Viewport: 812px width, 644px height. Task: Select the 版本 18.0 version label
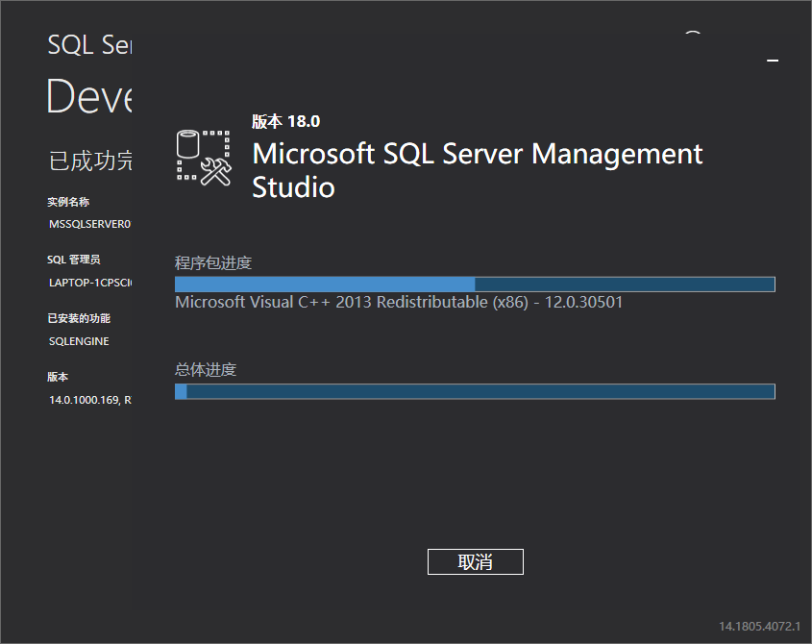pyautogui.click(x=285, y=121)
